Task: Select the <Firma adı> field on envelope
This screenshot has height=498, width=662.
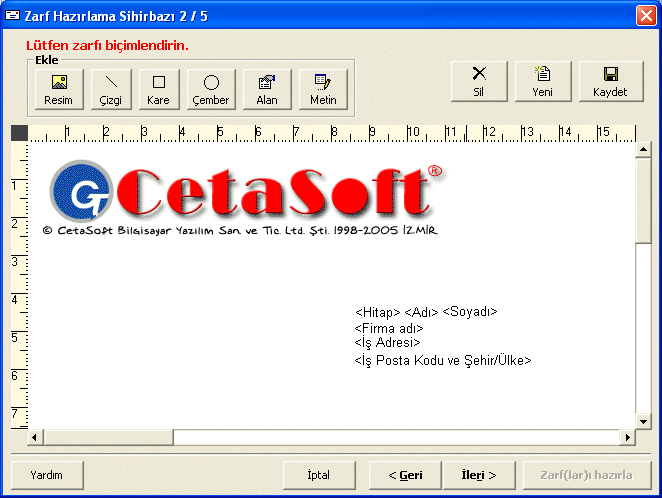Action: (x=389, y=328)
